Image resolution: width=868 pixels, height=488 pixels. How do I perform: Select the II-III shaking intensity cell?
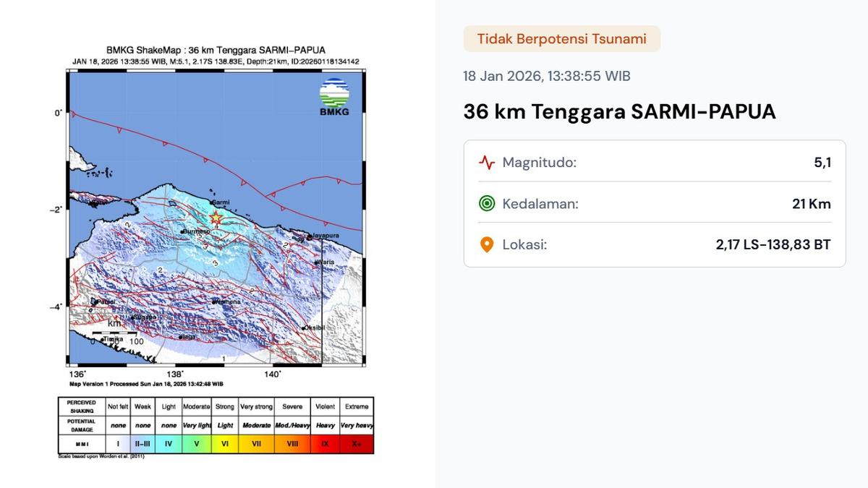tap(142, 444)
